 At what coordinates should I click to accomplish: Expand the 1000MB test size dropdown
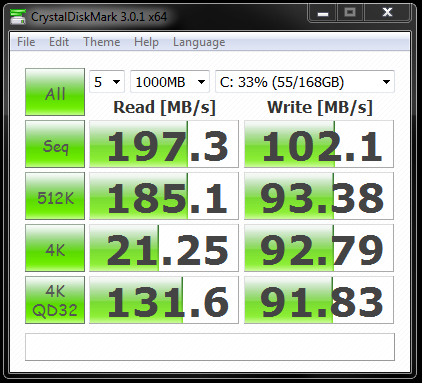click(x=170, y=82)
